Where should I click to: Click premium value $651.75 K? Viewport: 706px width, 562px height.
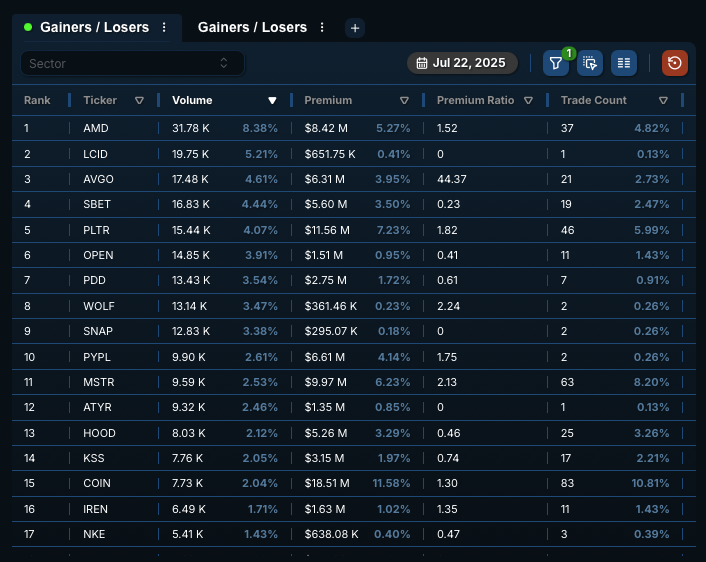[x=330, y=154]
